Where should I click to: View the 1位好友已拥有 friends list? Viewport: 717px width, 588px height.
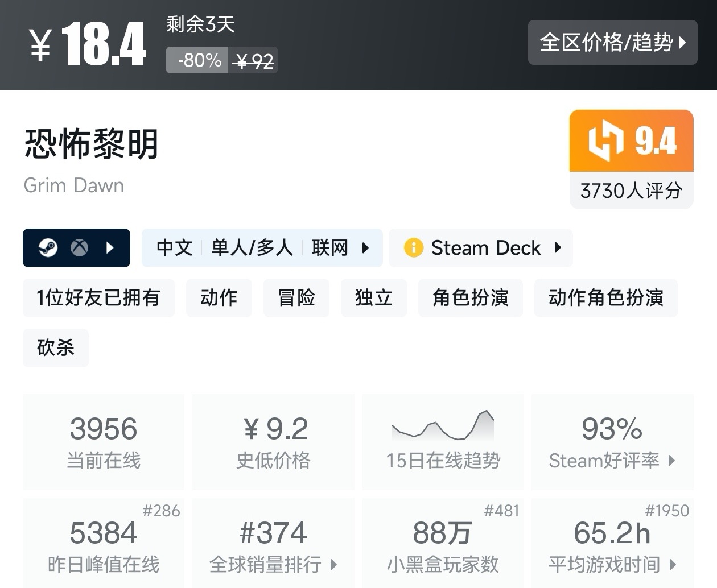tap(98, 297)
